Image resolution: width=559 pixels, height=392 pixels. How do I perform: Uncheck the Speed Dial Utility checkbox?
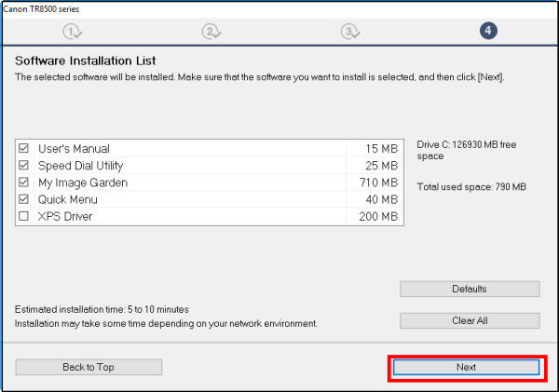point(23,165)
